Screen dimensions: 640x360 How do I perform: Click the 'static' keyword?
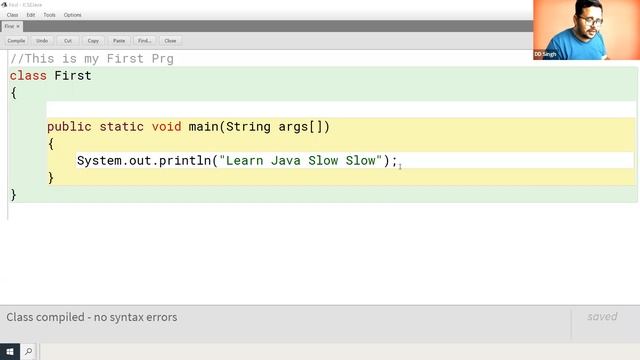pos(122,127)
